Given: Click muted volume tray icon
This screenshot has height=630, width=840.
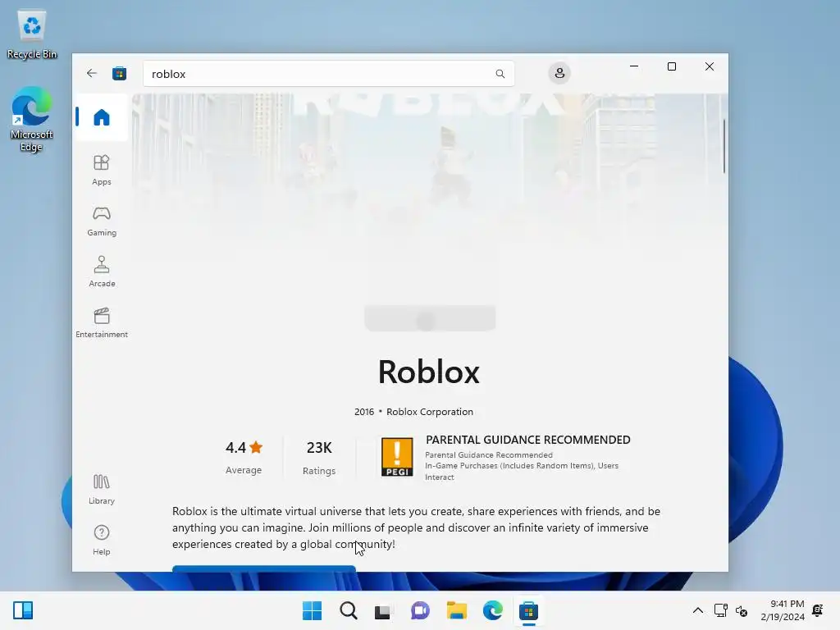Looking at the screenshot, I should pos(742,610).
